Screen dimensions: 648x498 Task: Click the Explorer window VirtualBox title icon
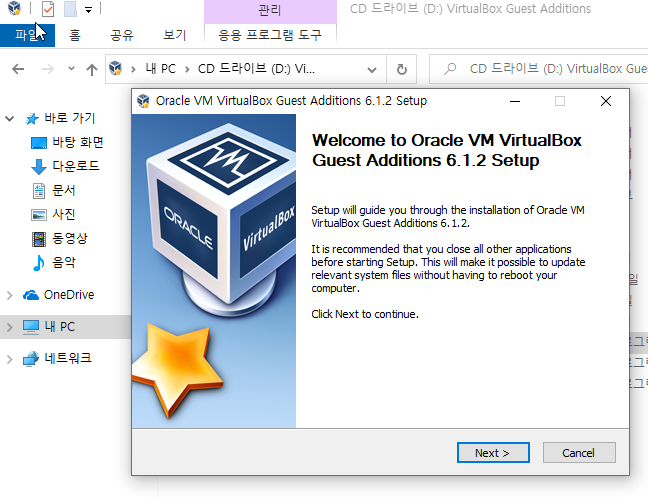[14, 8]
